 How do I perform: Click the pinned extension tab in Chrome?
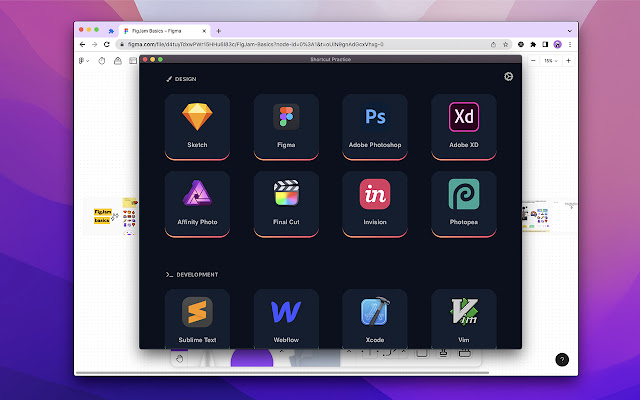coord(111,31)
